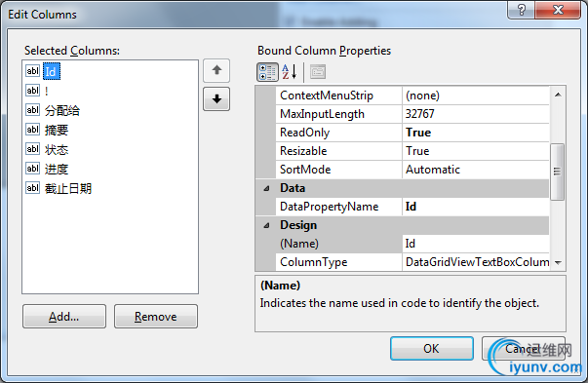This screenshot has width=588, height=383.
Task: Select the 摘要 column entry
Action: click(x=57, y=130)
